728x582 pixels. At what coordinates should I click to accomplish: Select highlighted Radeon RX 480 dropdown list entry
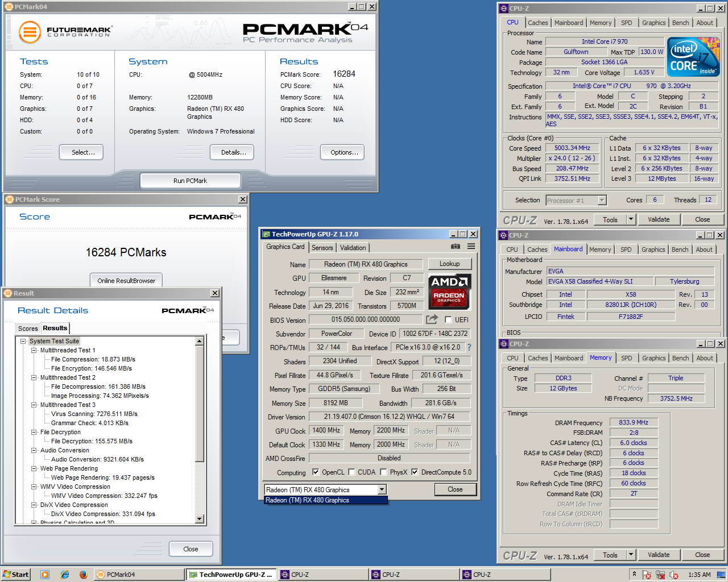click(x=326, y=500)
